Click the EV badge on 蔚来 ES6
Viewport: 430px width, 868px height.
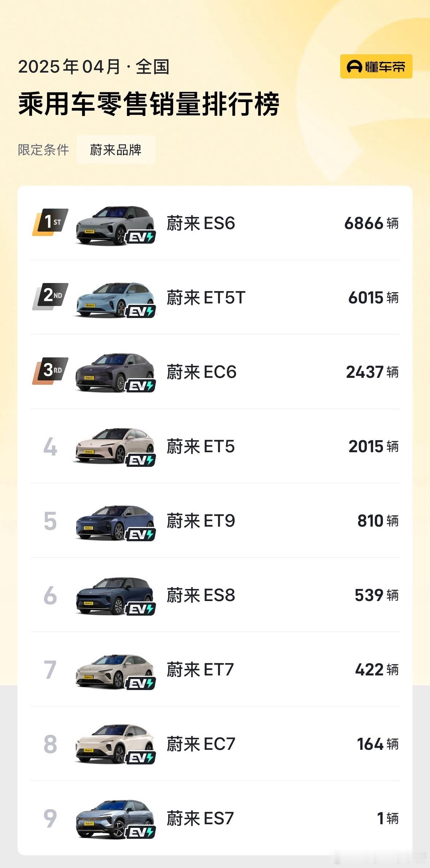click(x=141, y=237)
